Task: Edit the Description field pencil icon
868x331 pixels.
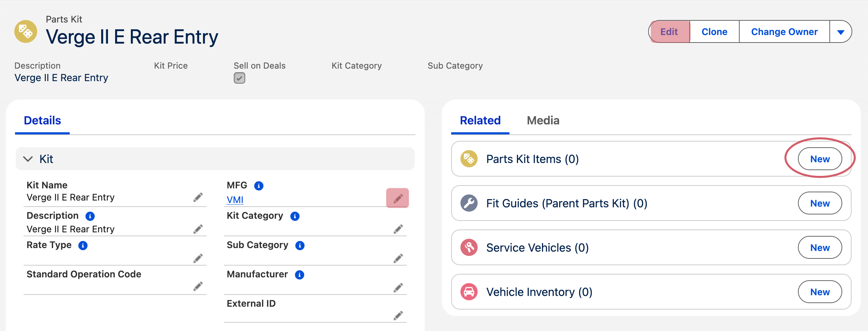Action: (x=198, y=229)
